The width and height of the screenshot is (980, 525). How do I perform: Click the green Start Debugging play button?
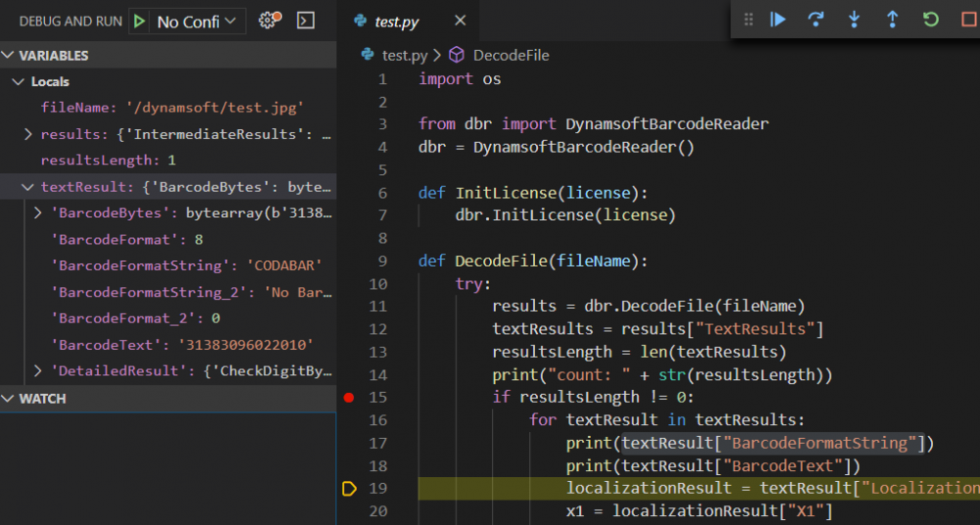(140, 21)
